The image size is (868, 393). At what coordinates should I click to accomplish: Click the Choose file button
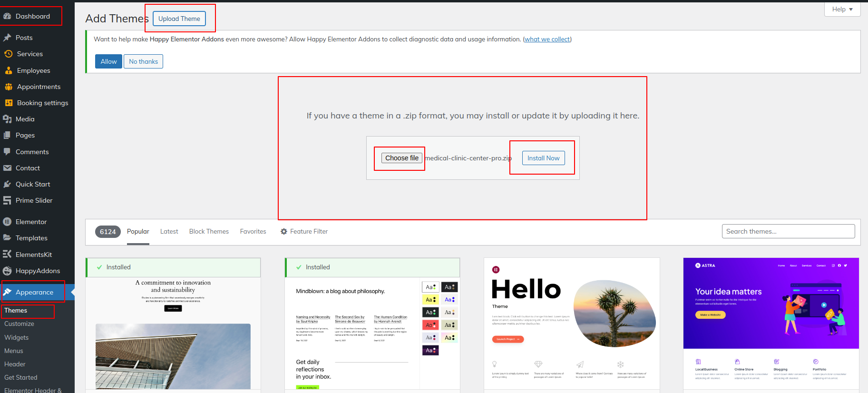click(x=402, y=158)
